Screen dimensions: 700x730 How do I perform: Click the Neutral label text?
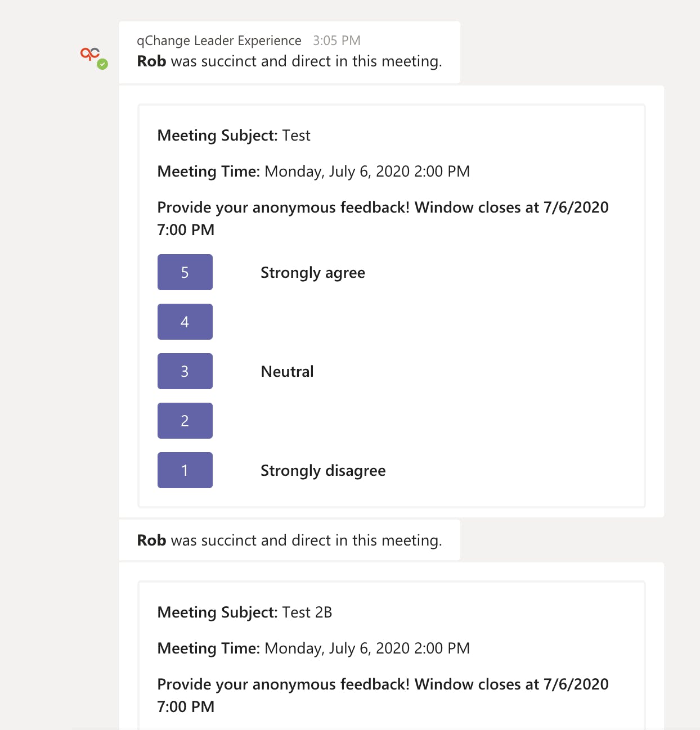click(287, 372)
